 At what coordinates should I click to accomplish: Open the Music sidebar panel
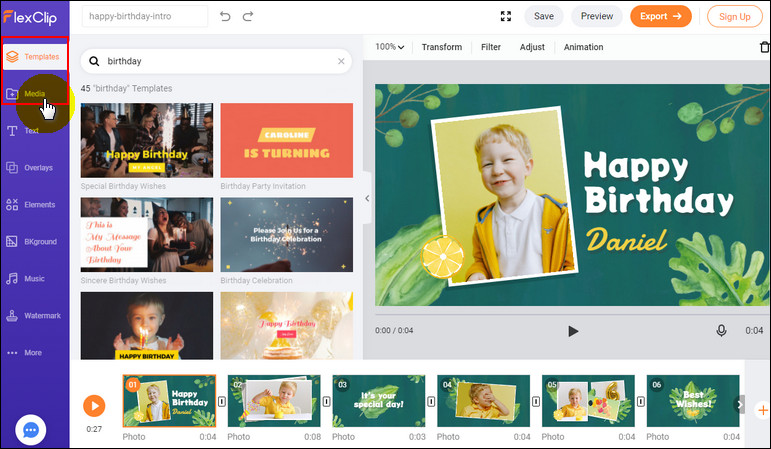26,278
